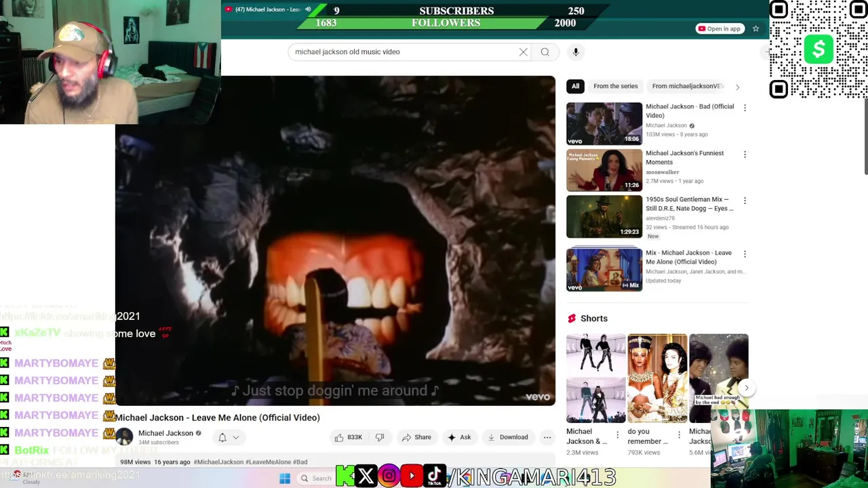This screenshot has width=868, height=488.
Task: Open Michael Jackson's Funniest Moments thumbnail
Action: click(604, 170)
